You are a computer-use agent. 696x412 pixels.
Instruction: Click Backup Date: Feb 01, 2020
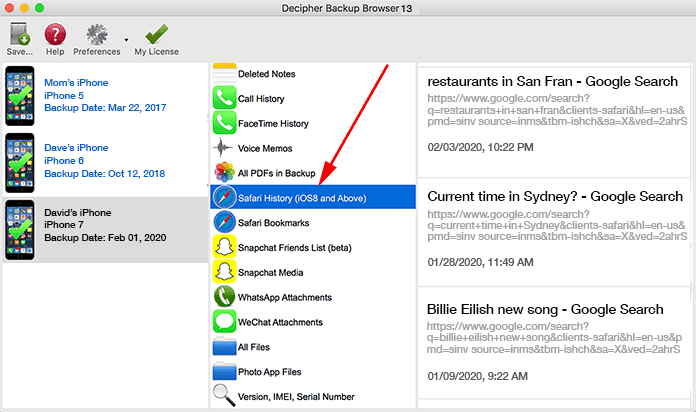105,238
